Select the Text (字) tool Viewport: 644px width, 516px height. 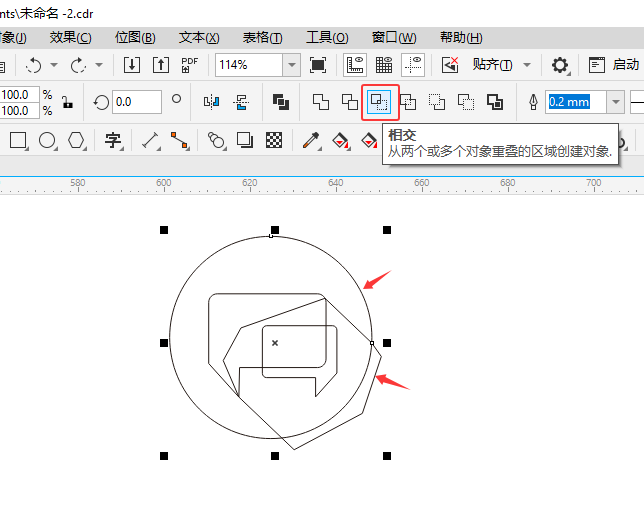click(113, 140)
